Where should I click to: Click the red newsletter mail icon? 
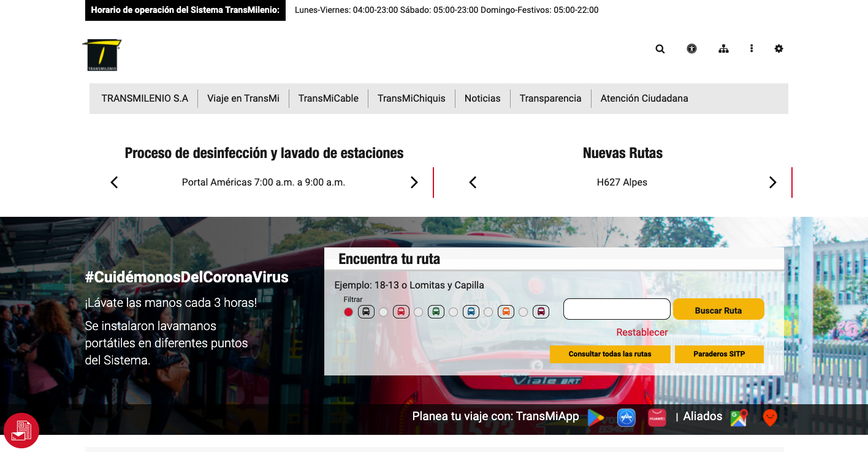point(21,431)
